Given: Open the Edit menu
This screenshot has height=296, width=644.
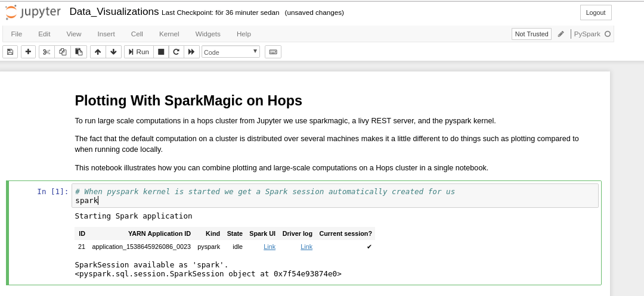Looking at the screenshot, I should pos(44,34).
